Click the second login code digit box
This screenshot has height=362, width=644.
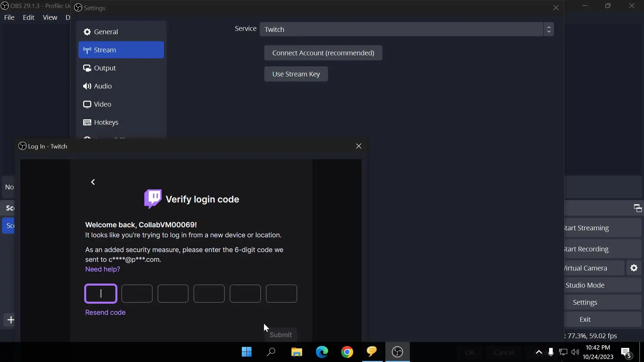[137, 294]
